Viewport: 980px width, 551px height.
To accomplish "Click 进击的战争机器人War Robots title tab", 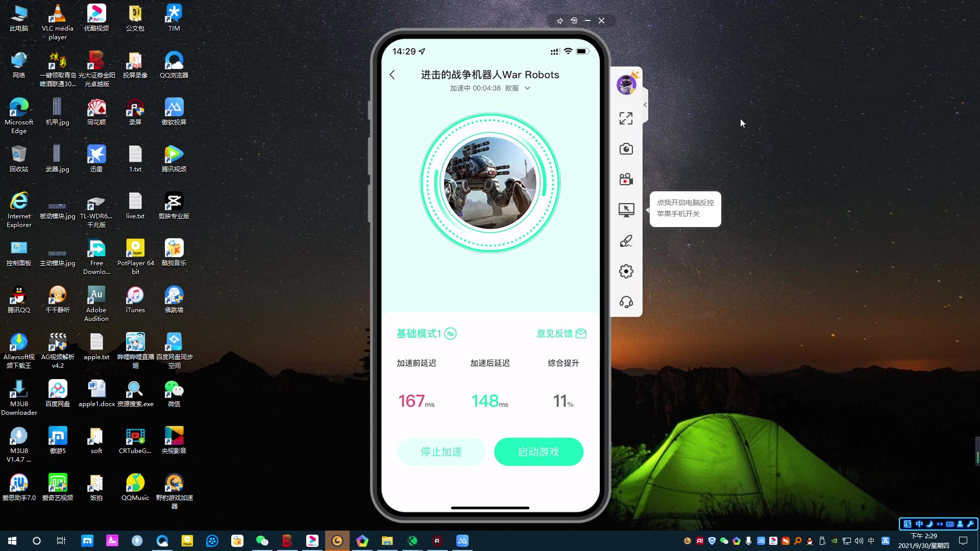I will [x=490, y=74].
